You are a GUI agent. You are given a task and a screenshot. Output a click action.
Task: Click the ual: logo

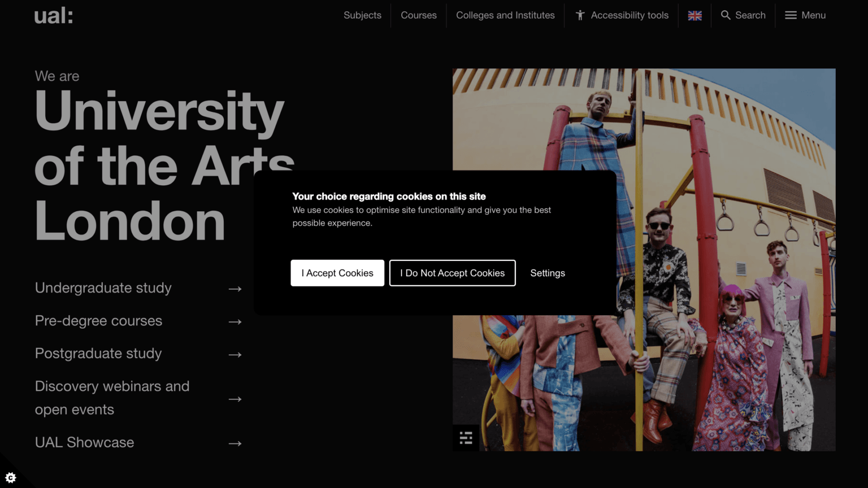point(54,15)
